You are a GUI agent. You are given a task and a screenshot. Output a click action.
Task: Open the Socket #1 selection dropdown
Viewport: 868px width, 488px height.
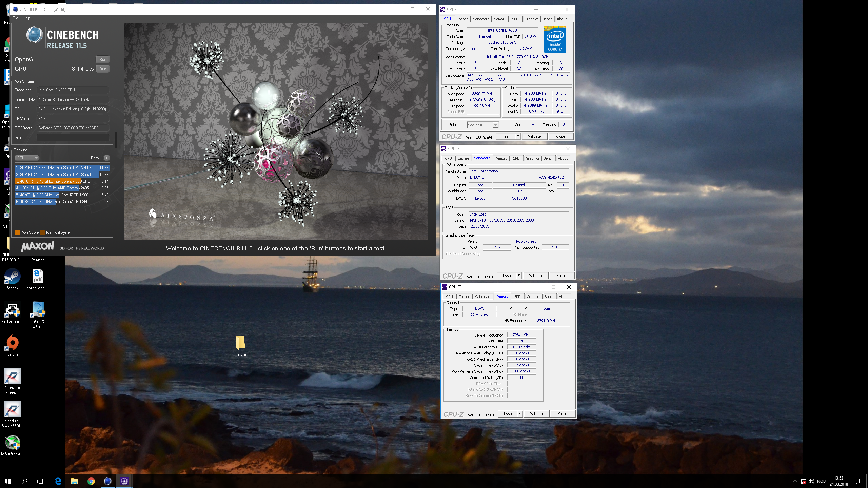coord(482,125)
